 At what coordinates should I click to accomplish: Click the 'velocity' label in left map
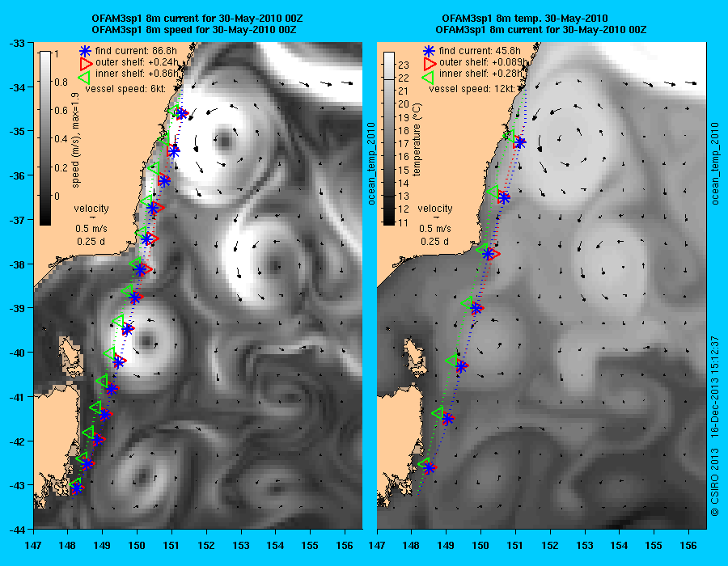(x=91, y=209)
